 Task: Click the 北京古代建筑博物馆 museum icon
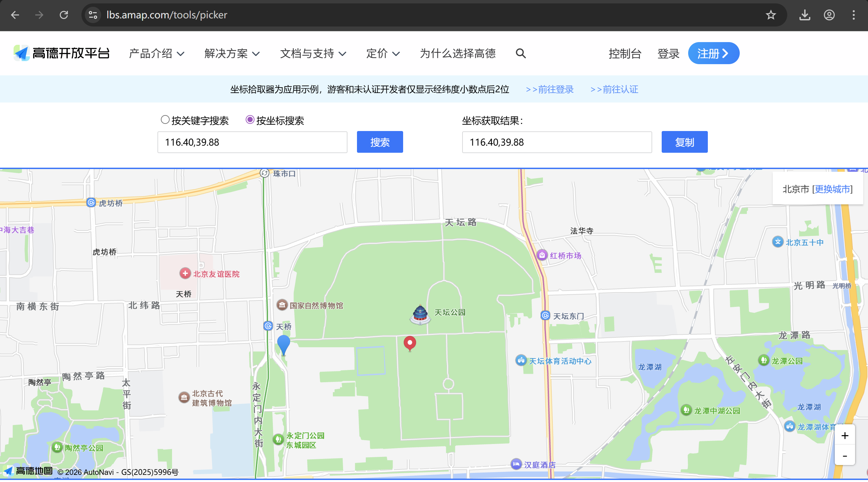tap(184, 397)
